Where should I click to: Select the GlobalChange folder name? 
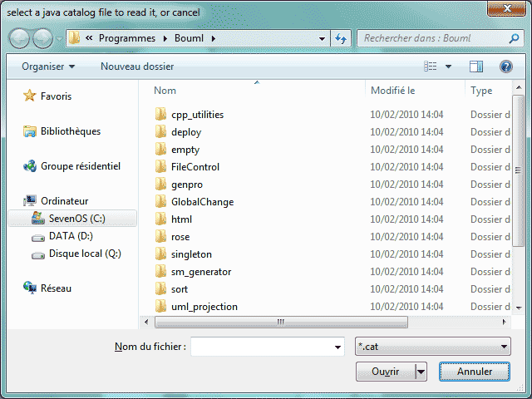(x=203, y=202)
